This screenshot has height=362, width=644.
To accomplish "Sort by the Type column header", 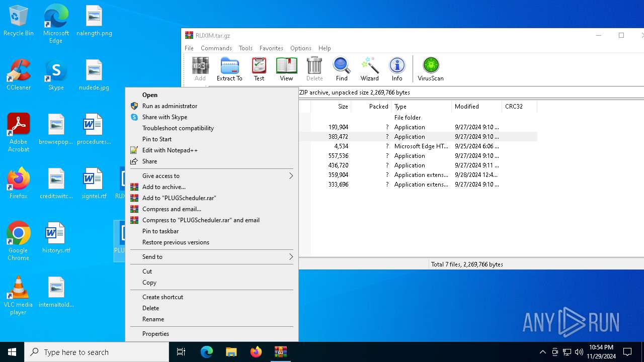I will [x=421, y=107].
